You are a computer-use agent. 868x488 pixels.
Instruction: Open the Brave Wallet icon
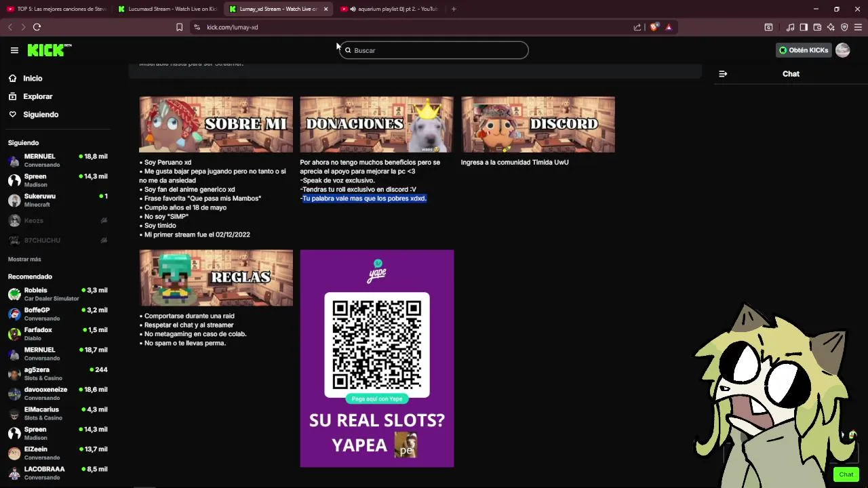817,27
